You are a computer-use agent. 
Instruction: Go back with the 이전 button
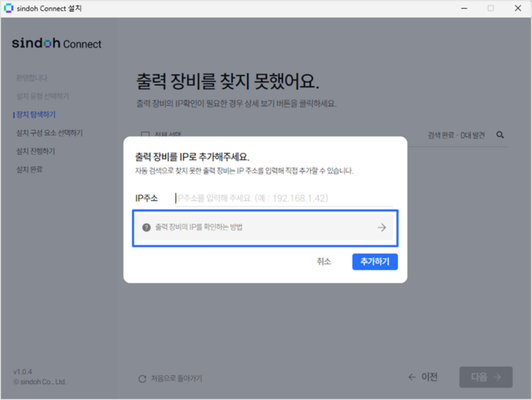[x=422, y=377]
